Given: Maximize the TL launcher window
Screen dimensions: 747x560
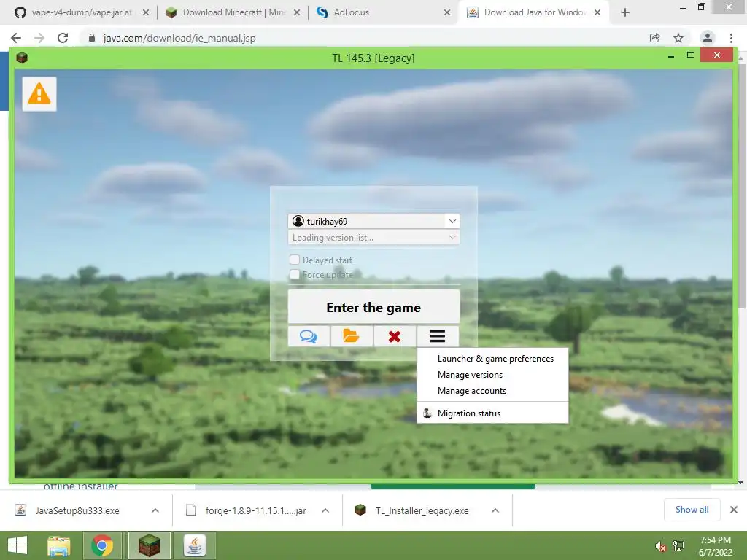Looking at the screenshot, I should [691, 55].
